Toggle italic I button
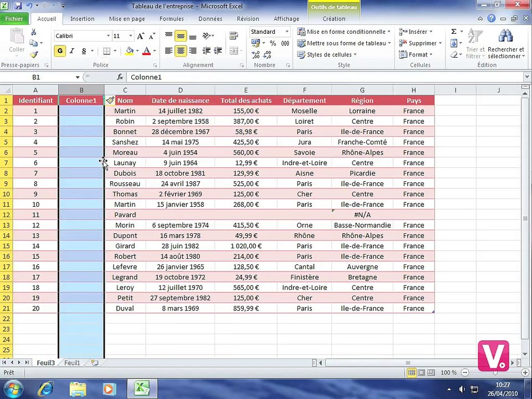The width and height of the screenshot is (532, 399). (x=71, y=51)
